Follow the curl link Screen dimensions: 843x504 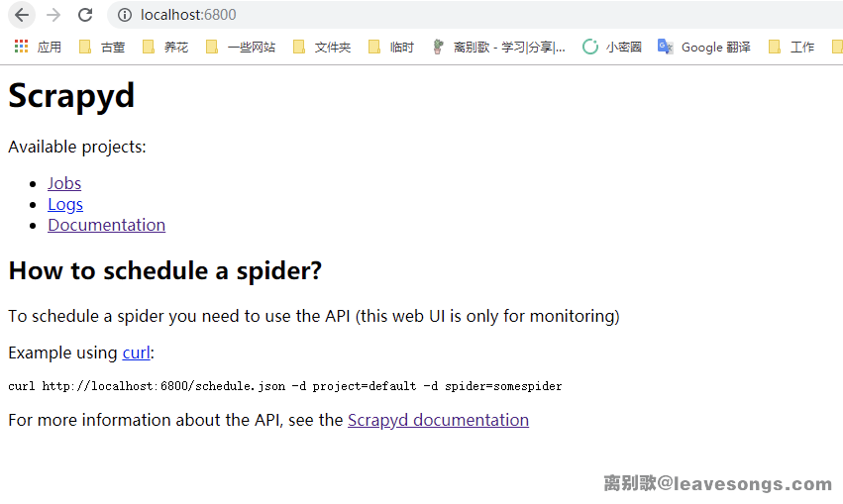pos(136,353)
